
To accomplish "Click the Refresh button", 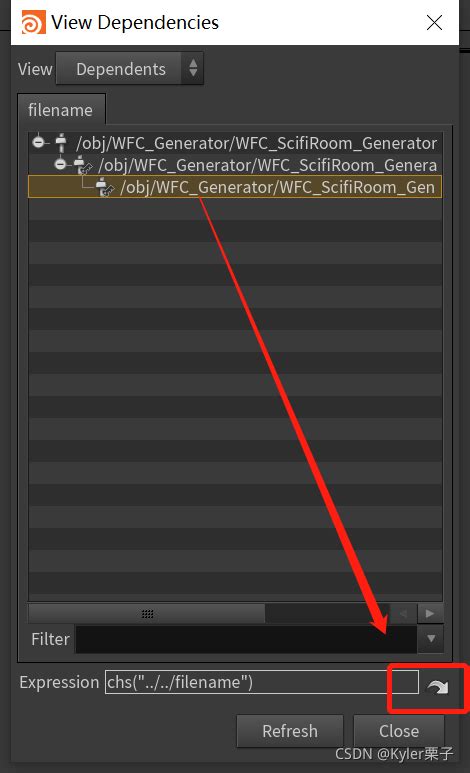I will pyautogui.click(x=290, y=731).
